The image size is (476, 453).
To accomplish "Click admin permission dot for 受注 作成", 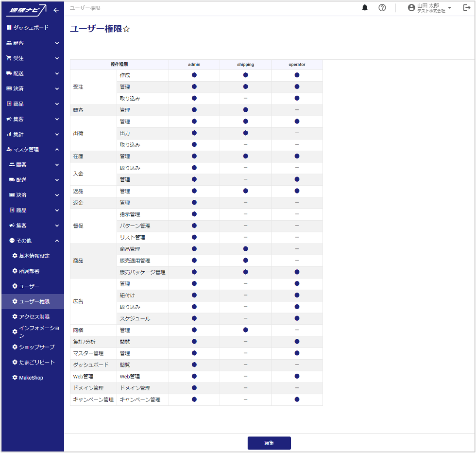I will pyautogui.click(x=194, y=75).
